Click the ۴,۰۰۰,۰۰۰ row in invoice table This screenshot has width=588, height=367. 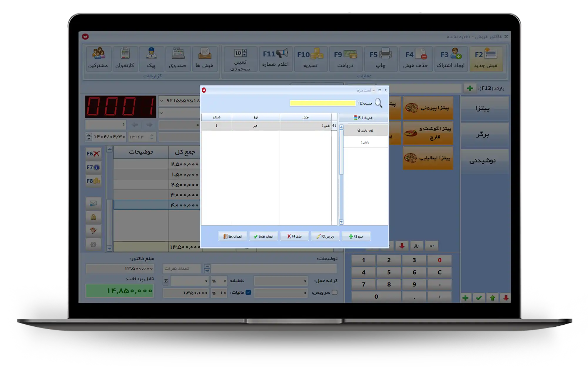[157, 205]
